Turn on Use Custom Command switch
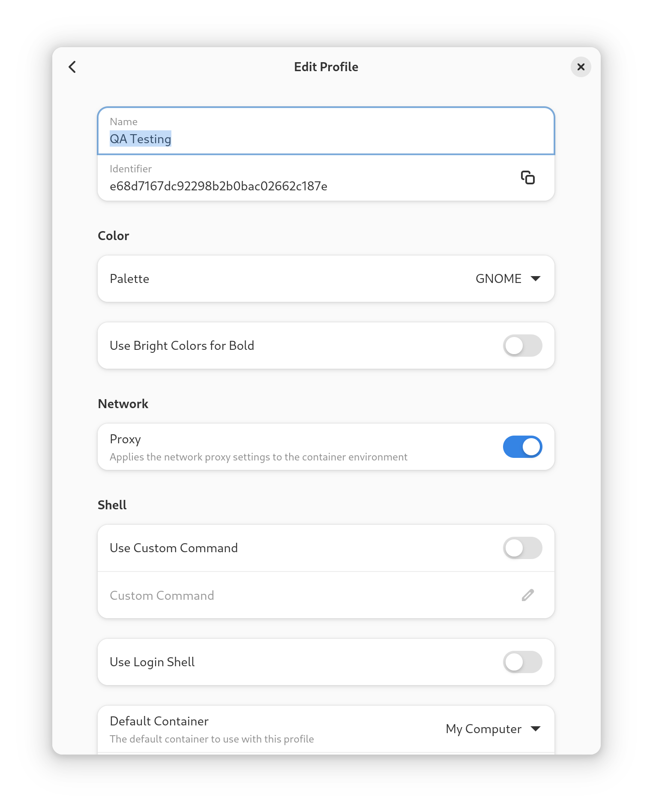Viewport: 653px width, 812px height. [522, 548]
